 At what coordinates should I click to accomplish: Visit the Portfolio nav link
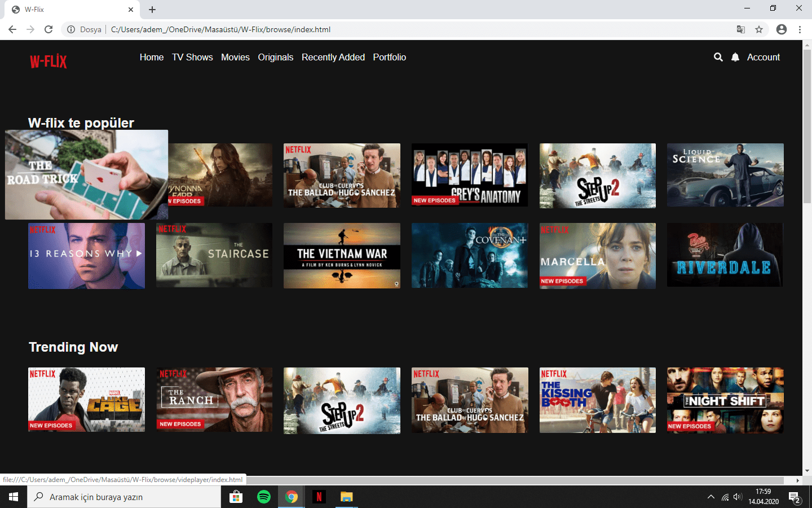[x=390, y=57]
